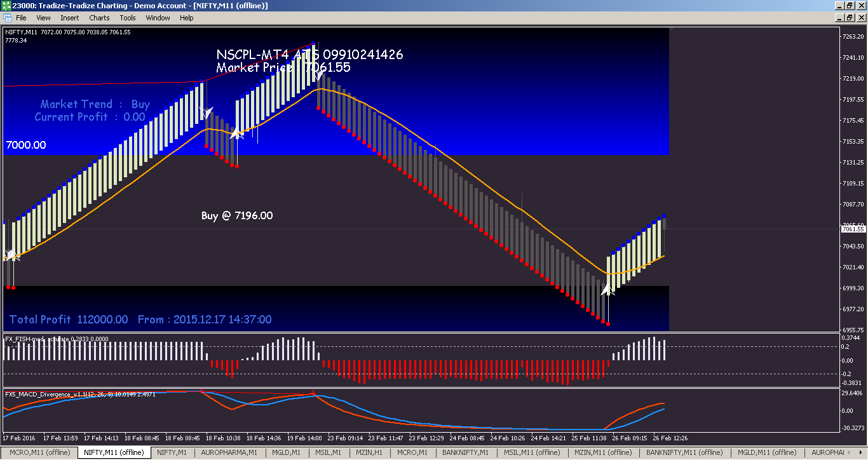Open the View menu
The height and width of the screenshot is (460, 868).
[x=43, y=18]
